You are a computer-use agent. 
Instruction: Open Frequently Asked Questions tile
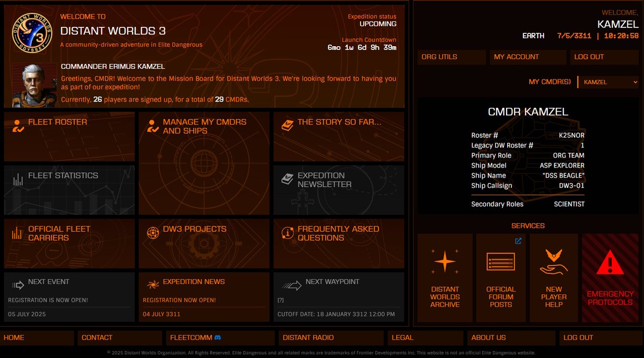pos(339,243)
